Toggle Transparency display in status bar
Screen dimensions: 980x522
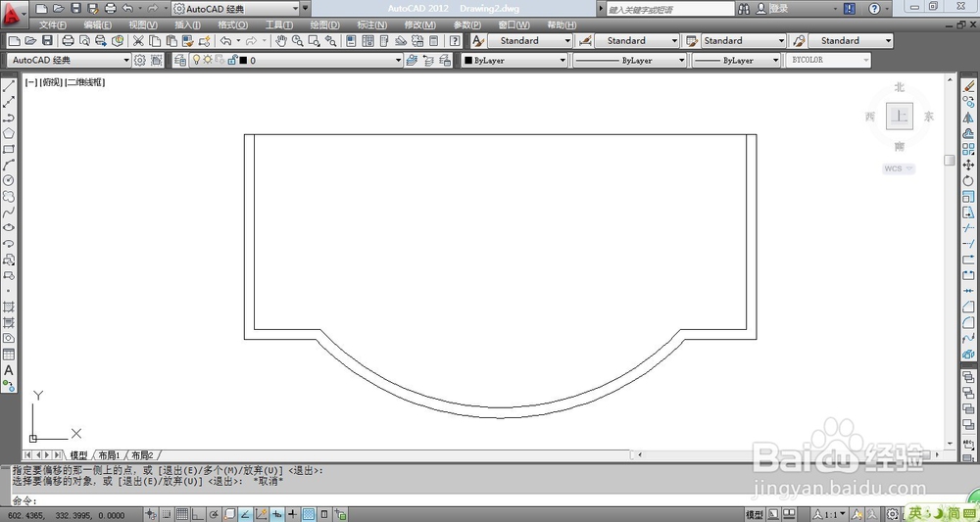(308, 514)
